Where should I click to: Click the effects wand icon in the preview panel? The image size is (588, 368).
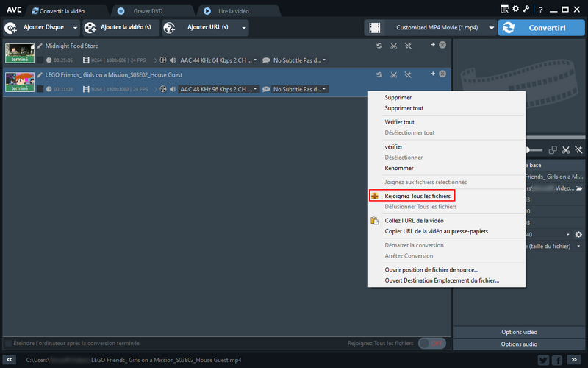click(578, 150)
